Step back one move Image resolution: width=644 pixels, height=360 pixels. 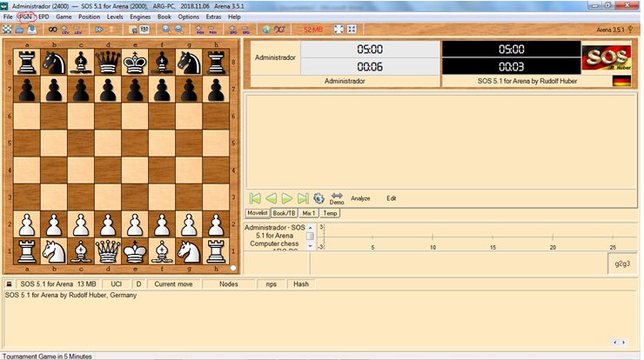(271, 198)
